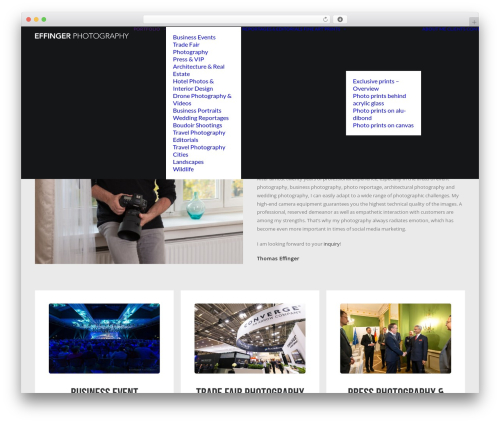Open a new tab with the plus button
Viewport: 500px width, 423px height.
[474, 22]
